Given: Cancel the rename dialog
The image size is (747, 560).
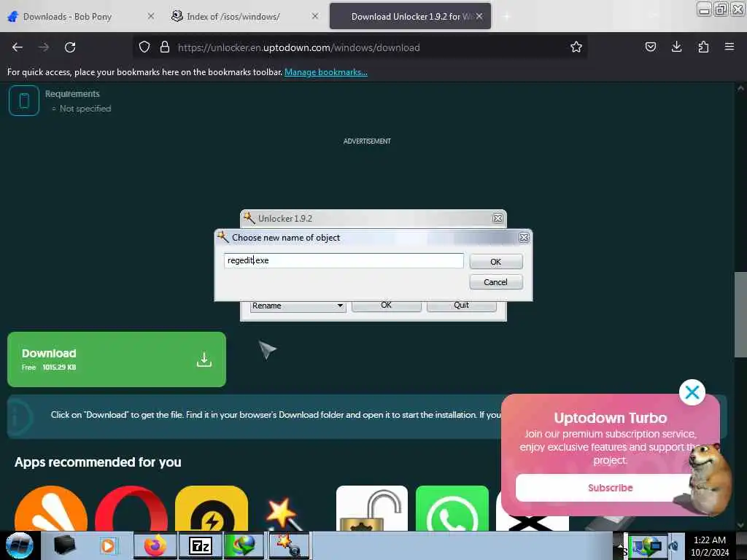Looking at the screenshot, I should pyautogui.click(x=496, y=282).
